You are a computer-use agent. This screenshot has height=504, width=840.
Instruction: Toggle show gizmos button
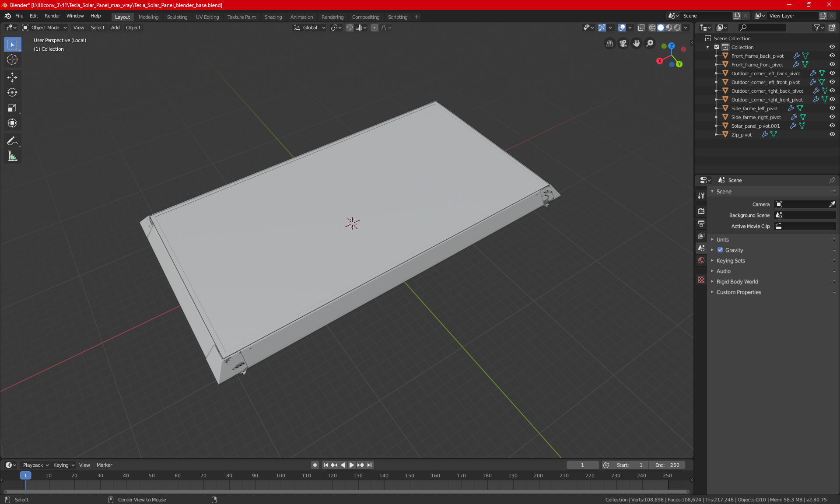tap(602, 28)
